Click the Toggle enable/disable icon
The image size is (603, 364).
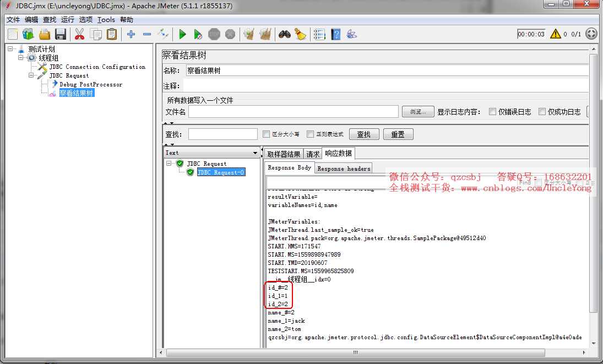tap(163, 34)
